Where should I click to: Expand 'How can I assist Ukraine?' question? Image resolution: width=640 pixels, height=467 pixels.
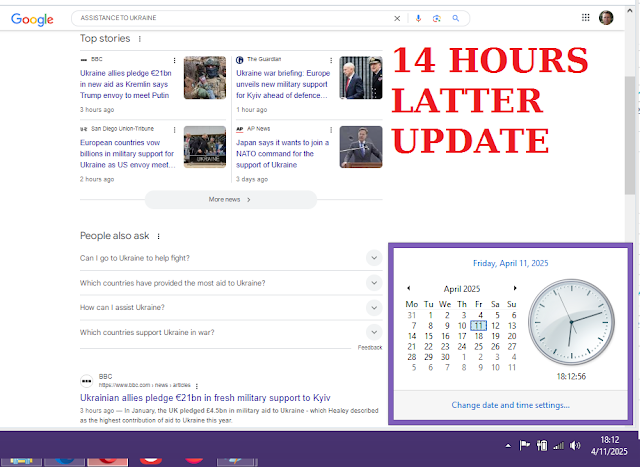[231, 307]
